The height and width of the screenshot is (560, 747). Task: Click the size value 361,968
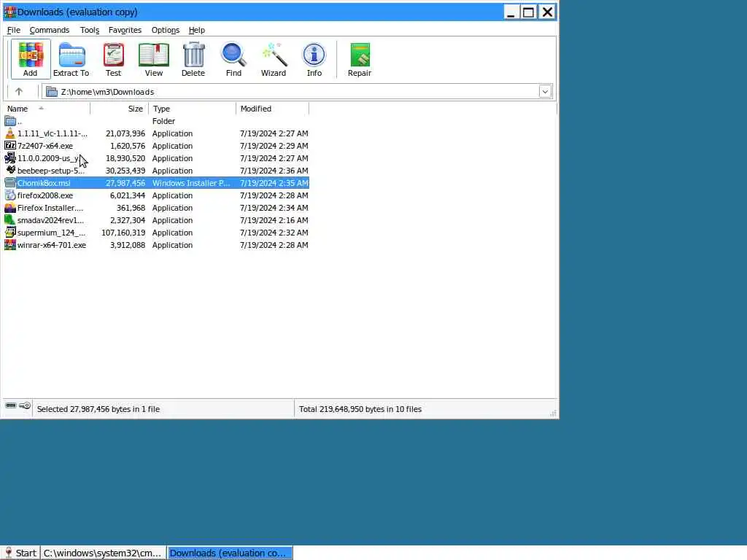(131, 208)
